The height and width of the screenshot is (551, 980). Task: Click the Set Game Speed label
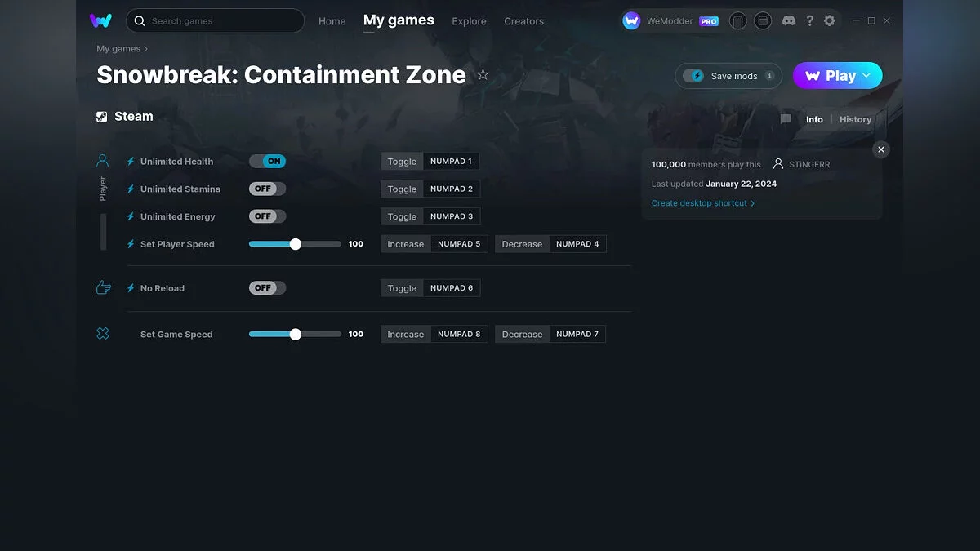176,335
